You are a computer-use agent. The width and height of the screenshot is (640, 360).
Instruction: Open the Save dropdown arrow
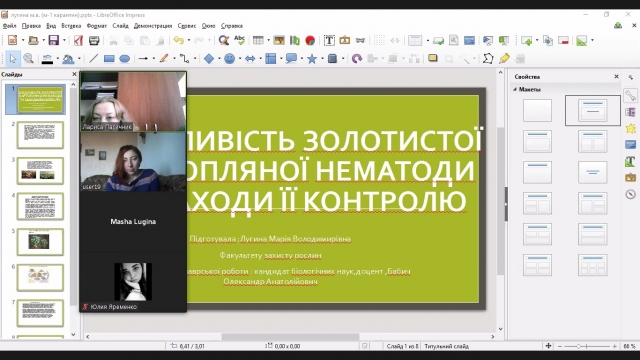[64, 40]
